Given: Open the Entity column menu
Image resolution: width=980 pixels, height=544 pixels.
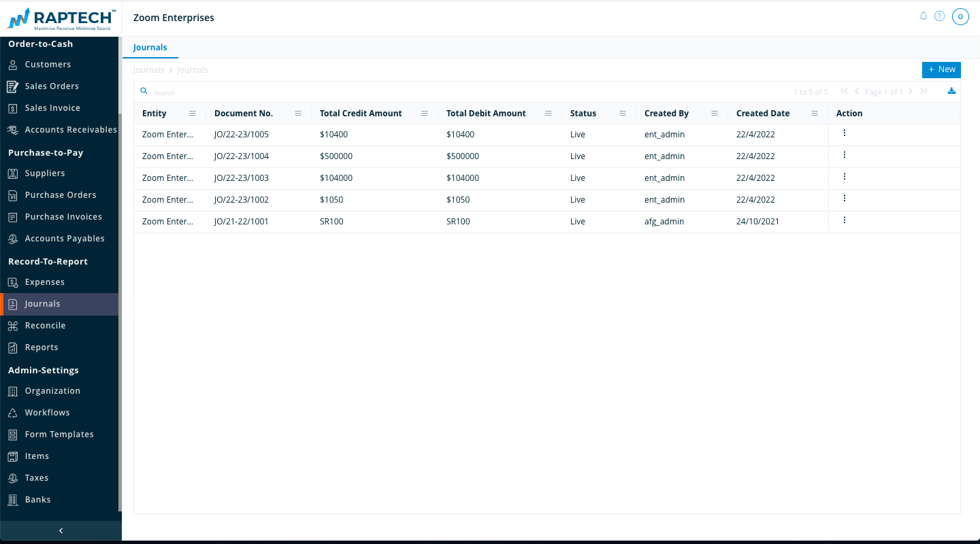Looking at the screenshot, I should [x=193, y=114].
